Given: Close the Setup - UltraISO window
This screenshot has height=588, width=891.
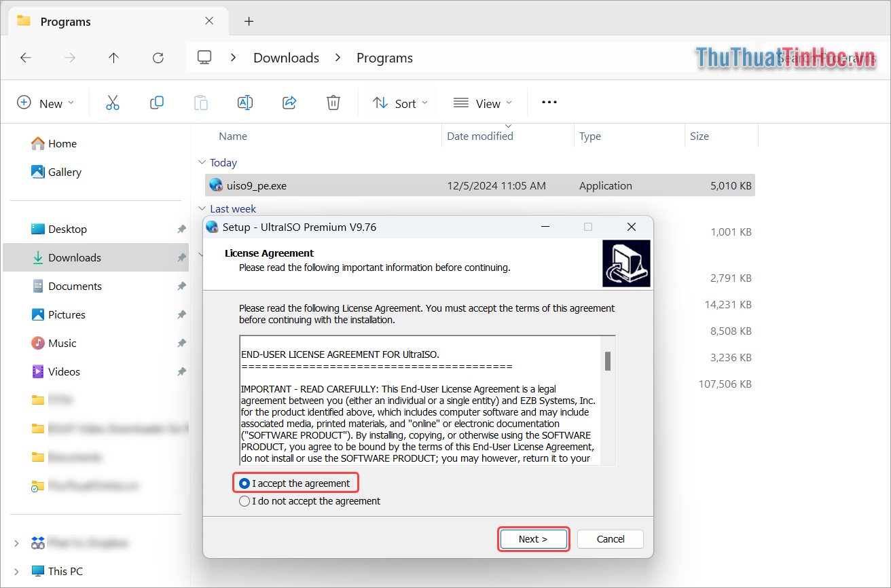Looking at the screenshot, I should click(x=632, y=227).
